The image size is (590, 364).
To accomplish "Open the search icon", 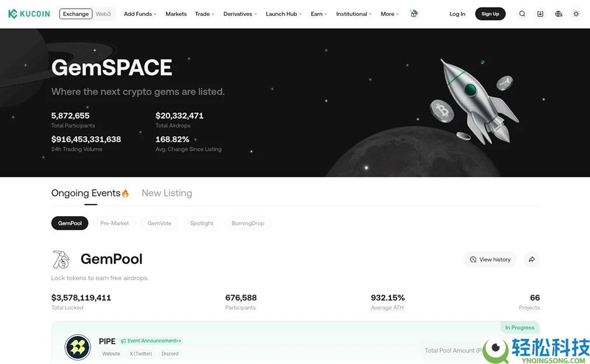I will pos(522,14).
